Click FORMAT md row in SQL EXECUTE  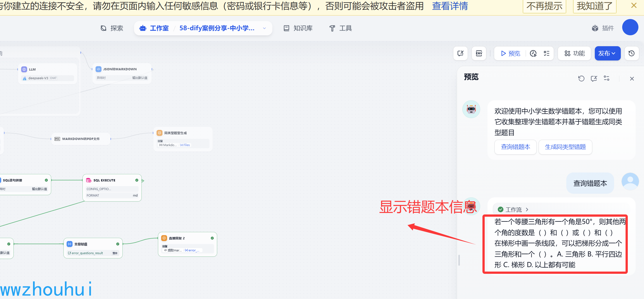point(112,195)
